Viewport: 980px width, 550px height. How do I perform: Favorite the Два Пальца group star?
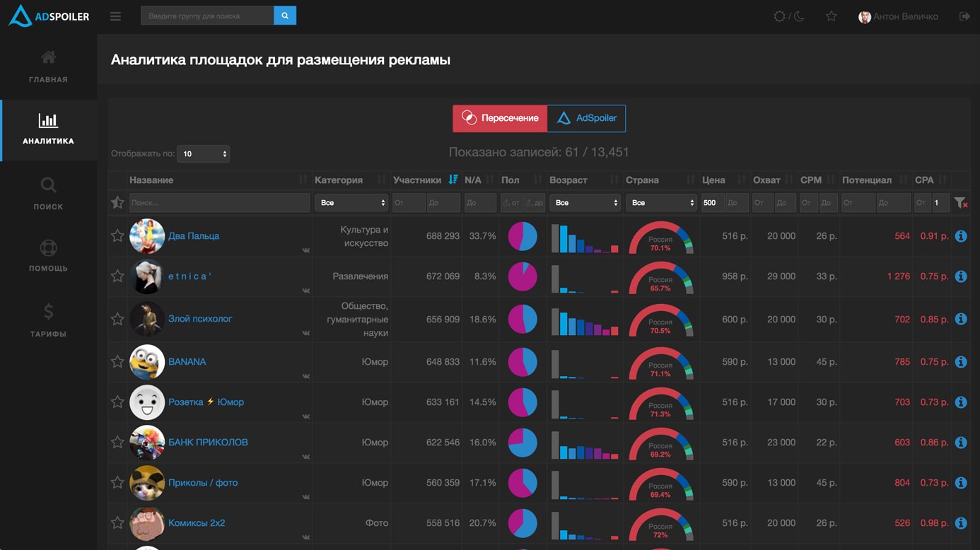click(x=117, y=236)
